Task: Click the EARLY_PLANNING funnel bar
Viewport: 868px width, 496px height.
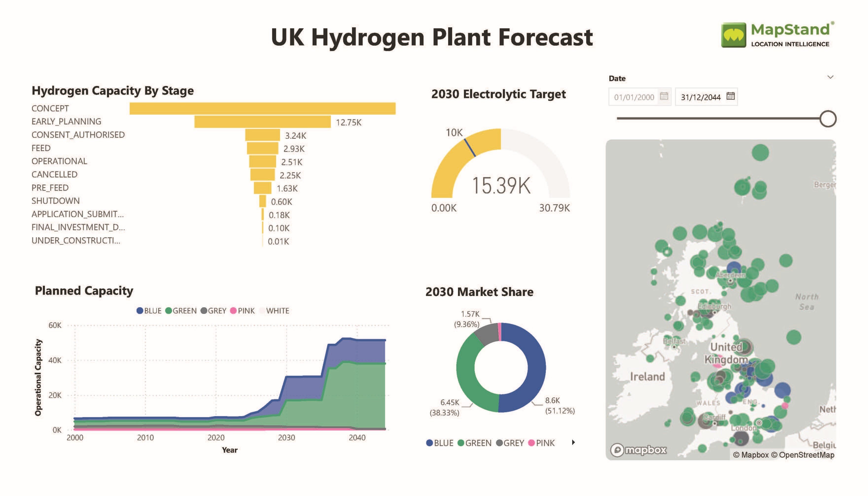Action: pos(262,122)
